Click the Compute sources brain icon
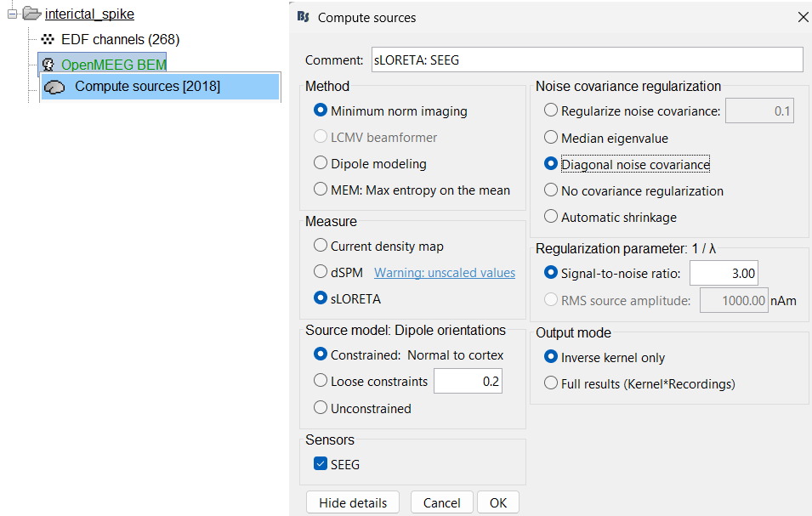This screenshot has width=812, height=516. [x=55, y=87]
